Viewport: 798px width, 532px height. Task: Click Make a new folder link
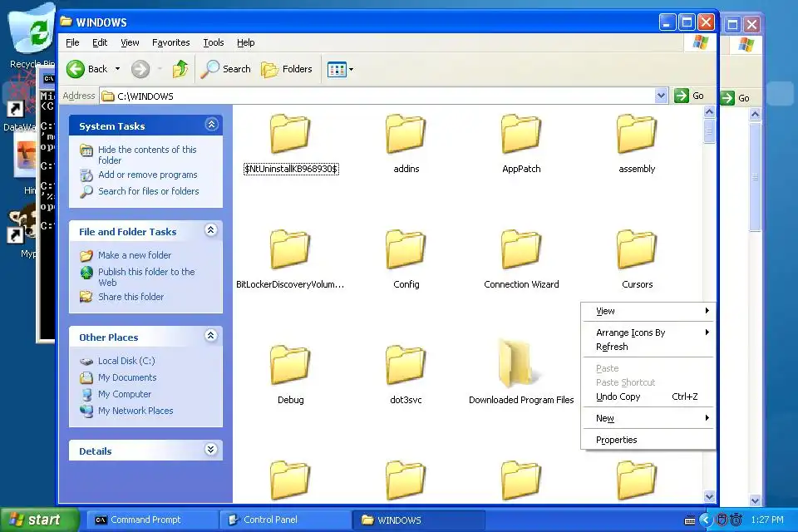coord(135,255)
